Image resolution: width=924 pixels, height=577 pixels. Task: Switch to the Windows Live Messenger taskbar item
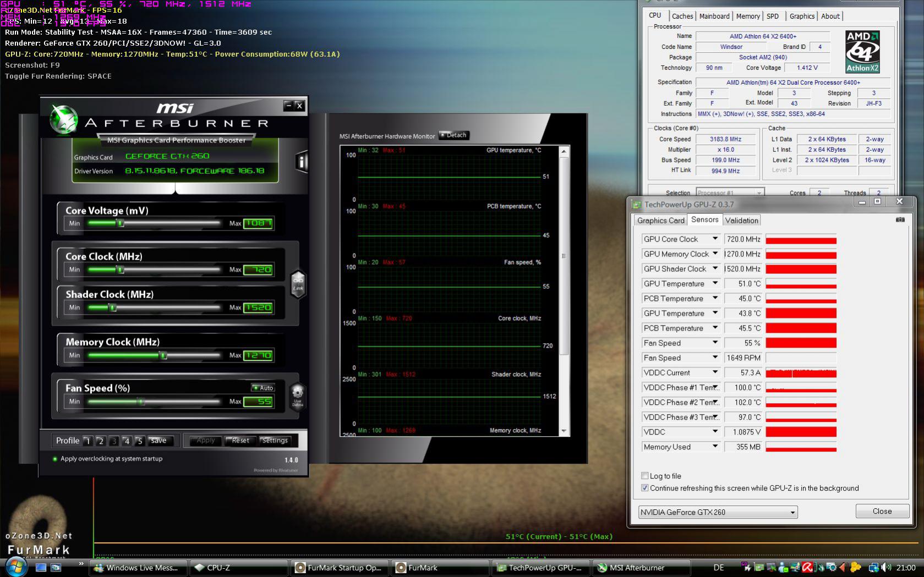tap(138, 568)
